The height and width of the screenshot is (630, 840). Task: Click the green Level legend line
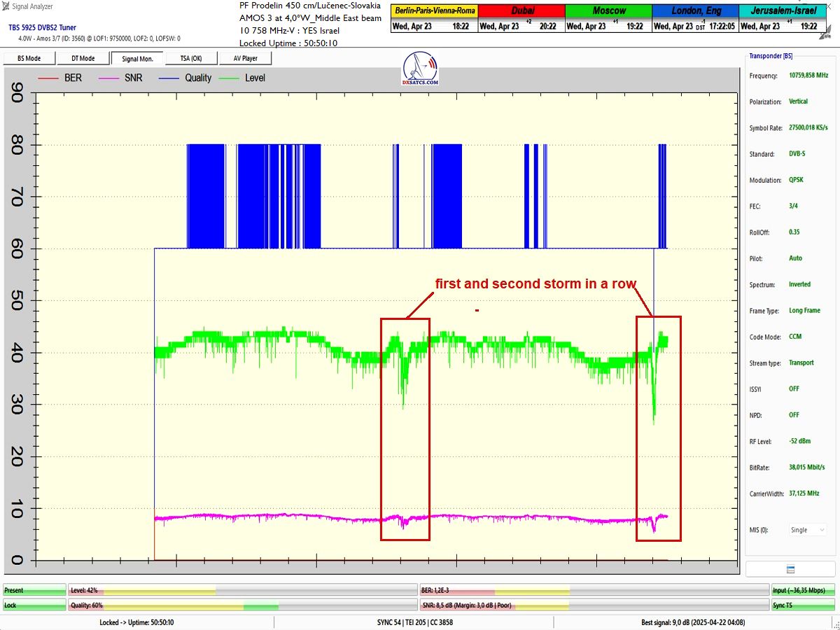pyautogui.click(x=228, y=78)
